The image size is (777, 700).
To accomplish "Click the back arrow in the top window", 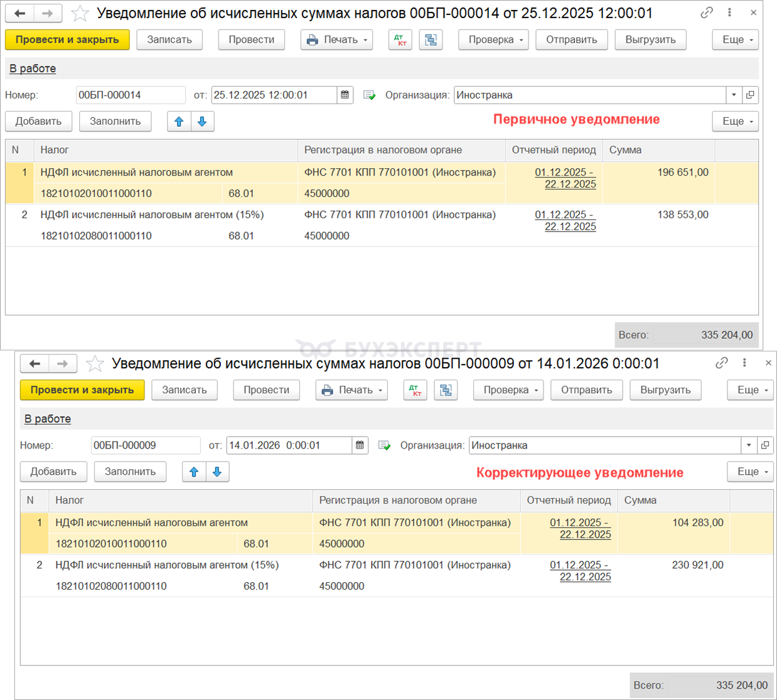I will tap(20, 13).
